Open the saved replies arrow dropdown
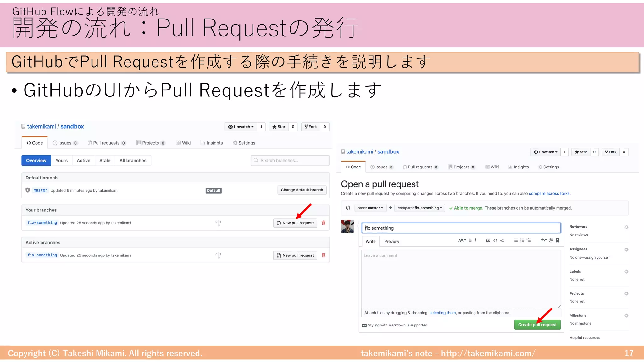644x362 pixels. (x=544, y=240)
